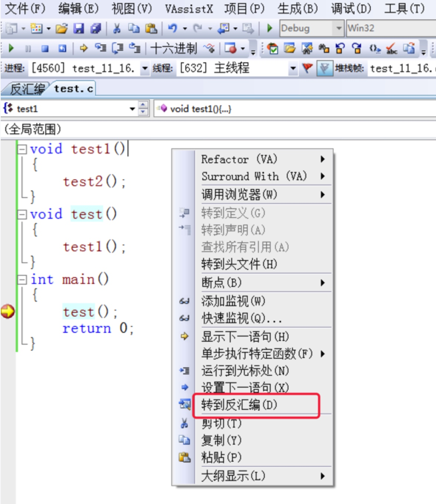Toggle 十六进制 hexadecimal display
The height and width of the screenshot is (504, 436).
click(x=173, y=48)
